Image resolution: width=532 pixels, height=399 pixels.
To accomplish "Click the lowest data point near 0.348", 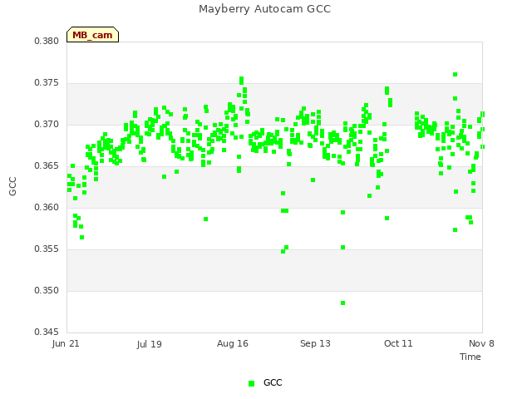I will coord(343,303).
